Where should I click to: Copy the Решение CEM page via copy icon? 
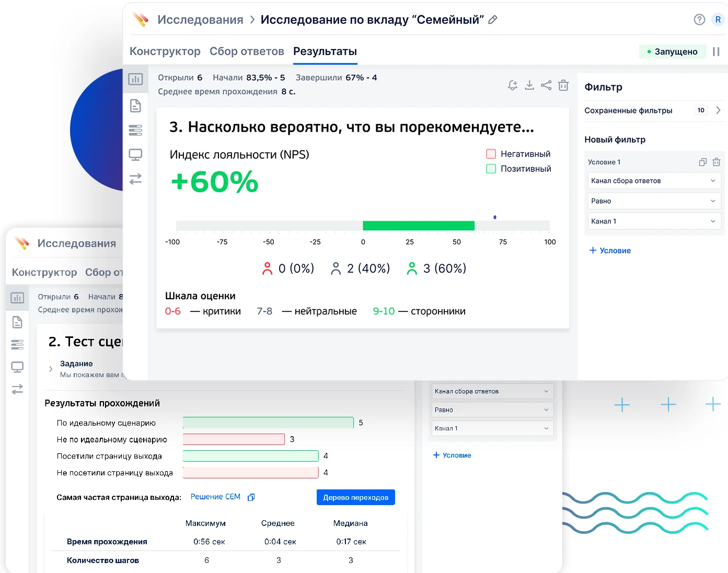pos(251,497)
